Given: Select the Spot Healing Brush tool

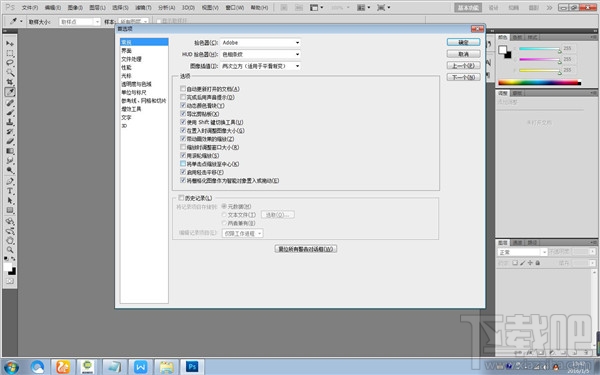Looking at the screenshot, I should tap(10, 103).
